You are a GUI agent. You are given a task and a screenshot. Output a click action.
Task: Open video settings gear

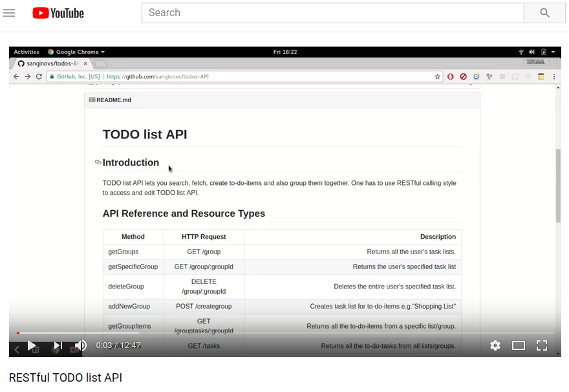495,345
